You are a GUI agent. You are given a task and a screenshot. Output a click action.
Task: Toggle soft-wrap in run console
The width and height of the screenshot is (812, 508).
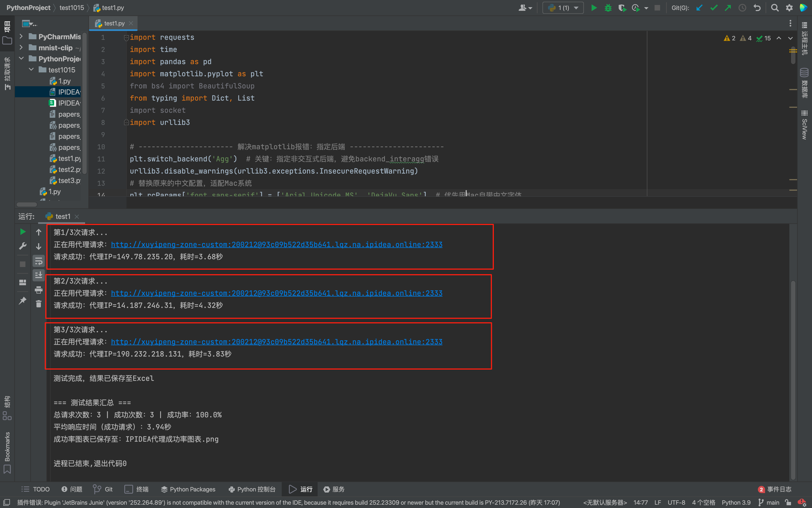pos(39,261)
